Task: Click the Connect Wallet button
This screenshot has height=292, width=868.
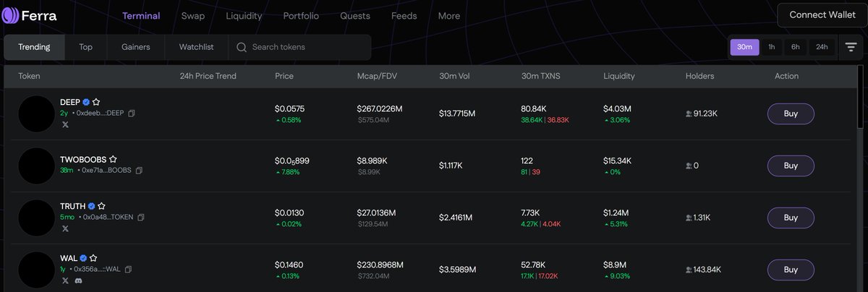Action: coord(822,15)
